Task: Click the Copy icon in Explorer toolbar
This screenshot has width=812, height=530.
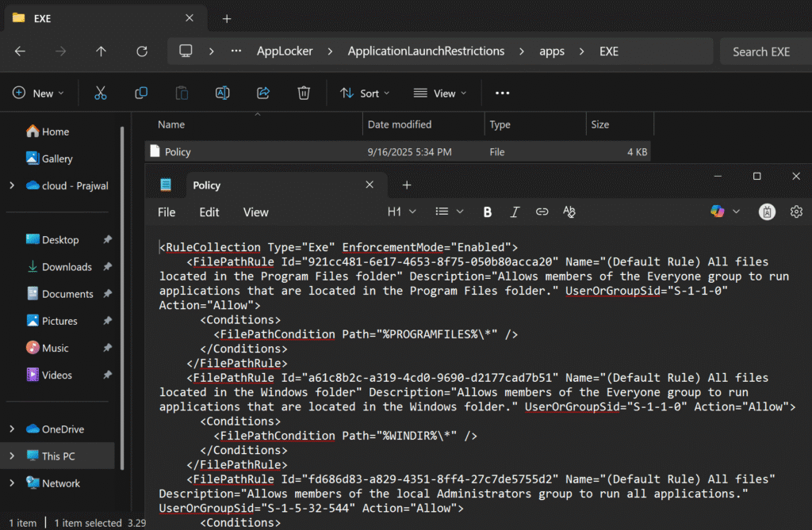Action: [x=141, y=93]
